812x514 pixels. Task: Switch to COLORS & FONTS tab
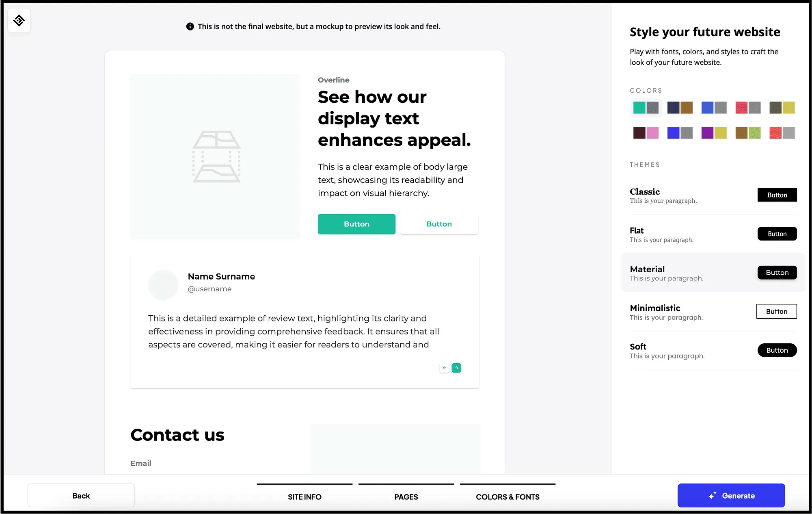[508, 496]
